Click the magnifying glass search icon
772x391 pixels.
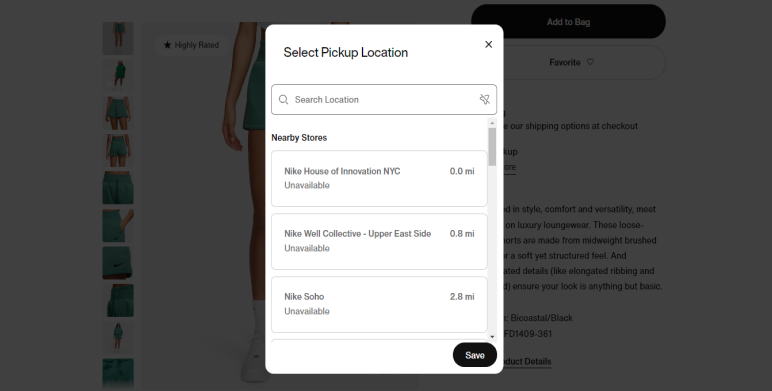[284, 99]
